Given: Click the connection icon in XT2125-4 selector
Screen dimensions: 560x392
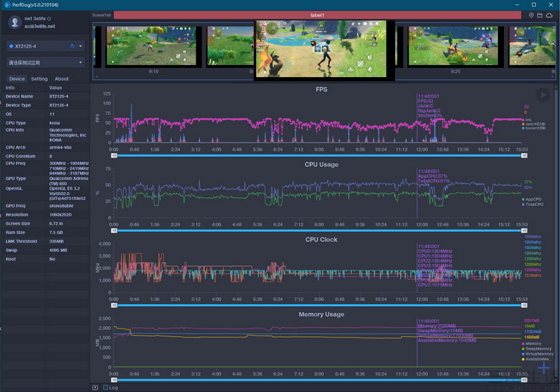Looking at the screenshot, I should 72,46.
